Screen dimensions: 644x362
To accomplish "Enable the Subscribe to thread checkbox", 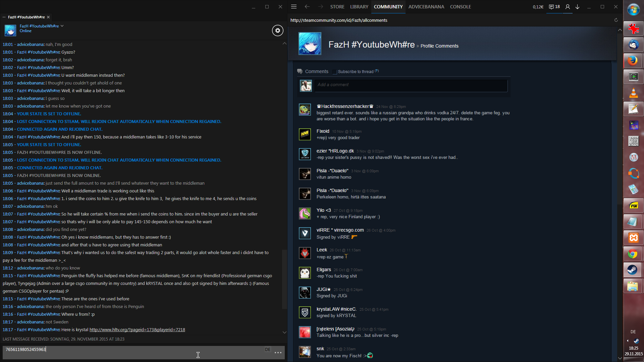I will click(334, 72).
